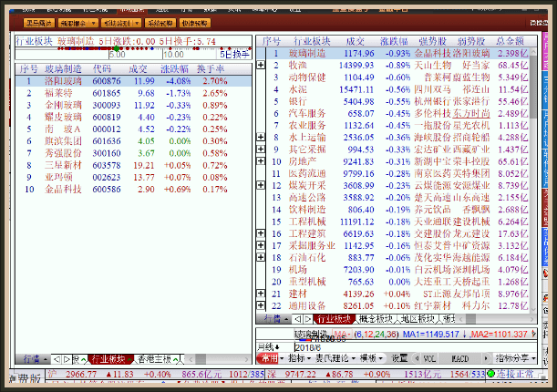Click left panel horizontal scrollbar thumb

[201, 360]
